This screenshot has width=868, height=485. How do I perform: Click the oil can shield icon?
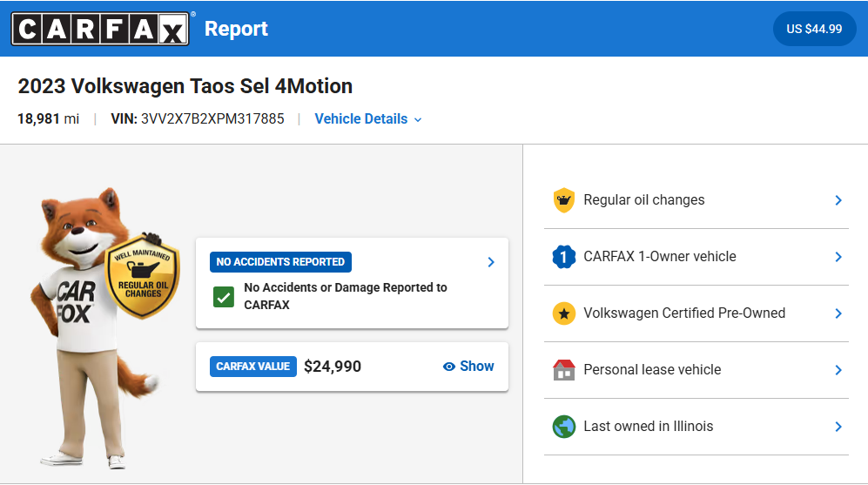coord(564,200)
